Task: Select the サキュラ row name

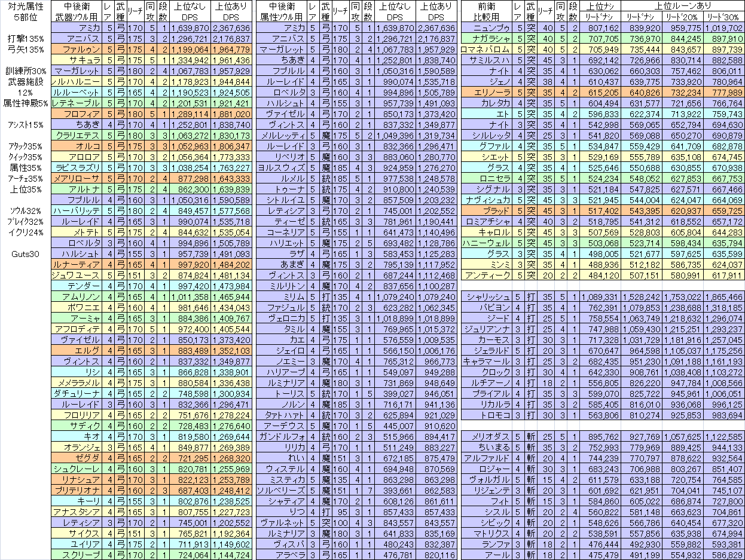Action: 77,60
